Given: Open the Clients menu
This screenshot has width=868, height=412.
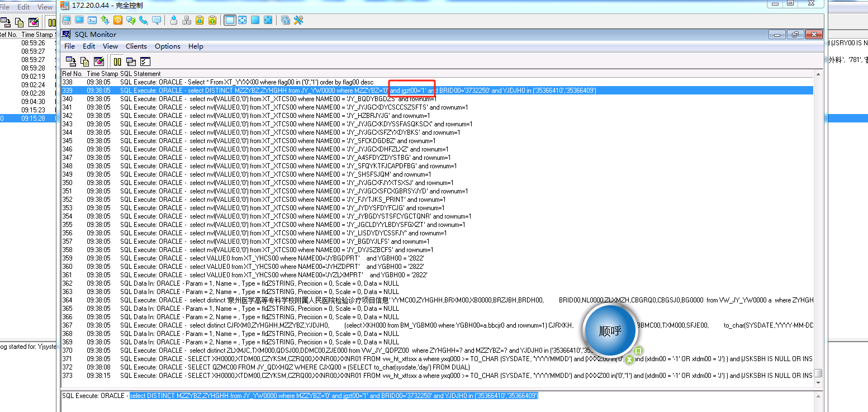Looking at the screenshot, I should (136, 46).
